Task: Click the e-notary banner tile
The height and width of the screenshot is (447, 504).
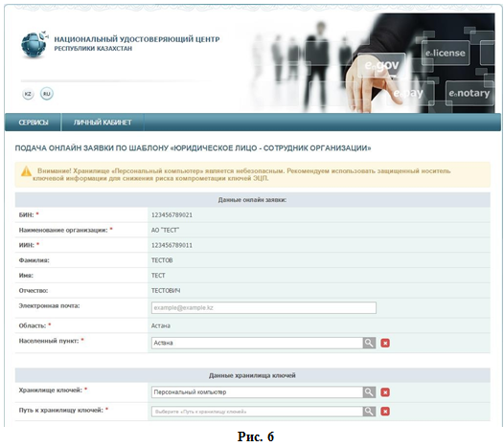Action: [470, 93]
